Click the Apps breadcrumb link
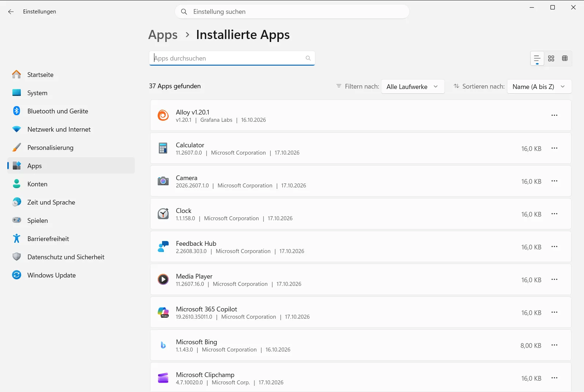The width and height of the screenshot is (584, 392). click(x=163, y=35)
